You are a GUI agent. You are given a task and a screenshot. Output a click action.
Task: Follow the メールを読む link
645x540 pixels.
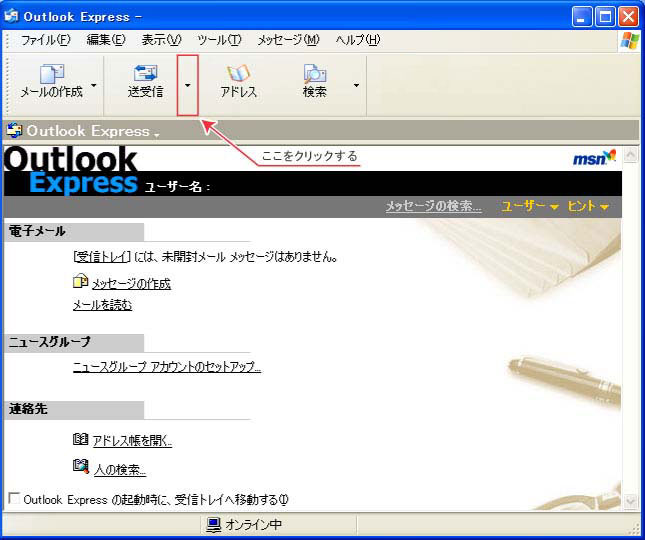102,305
